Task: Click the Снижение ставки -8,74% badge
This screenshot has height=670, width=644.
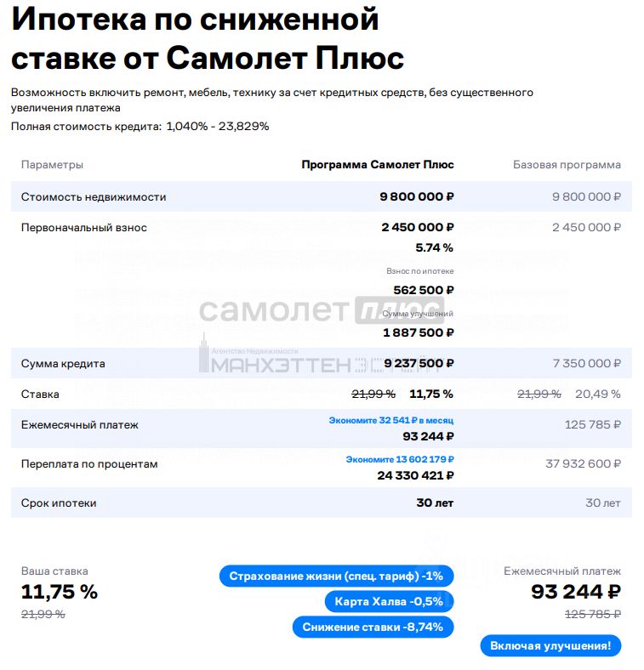Action: click(373, 627)
